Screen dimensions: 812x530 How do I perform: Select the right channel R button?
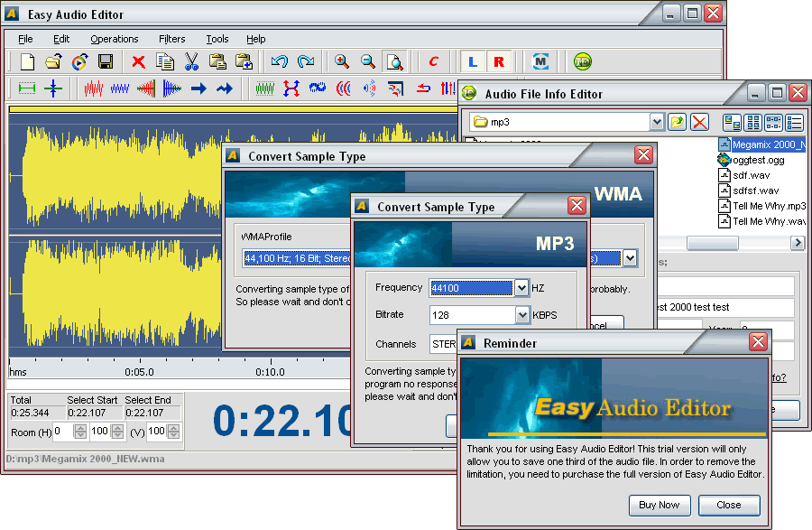[x=499, y=61]
